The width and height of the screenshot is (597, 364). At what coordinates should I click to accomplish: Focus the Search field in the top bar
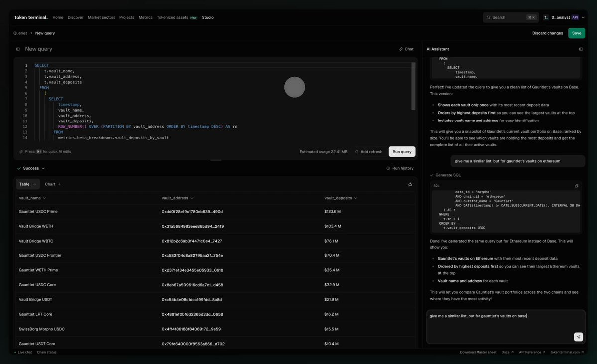[x=511, y=17]
